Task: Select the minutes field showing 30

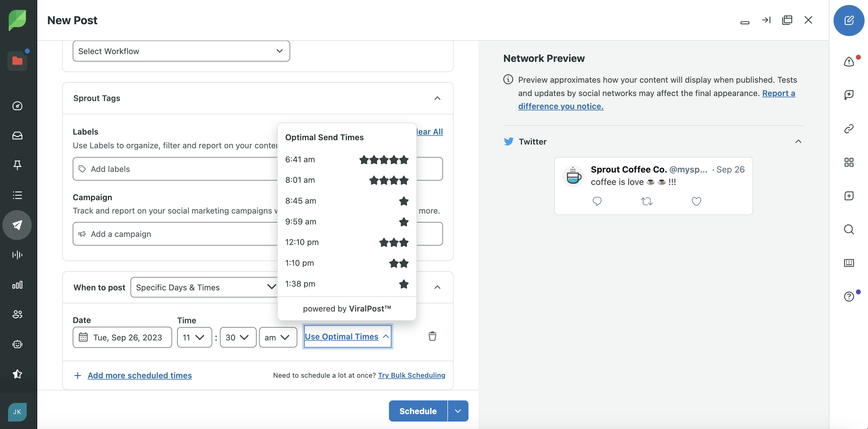Action: [238, 337]
